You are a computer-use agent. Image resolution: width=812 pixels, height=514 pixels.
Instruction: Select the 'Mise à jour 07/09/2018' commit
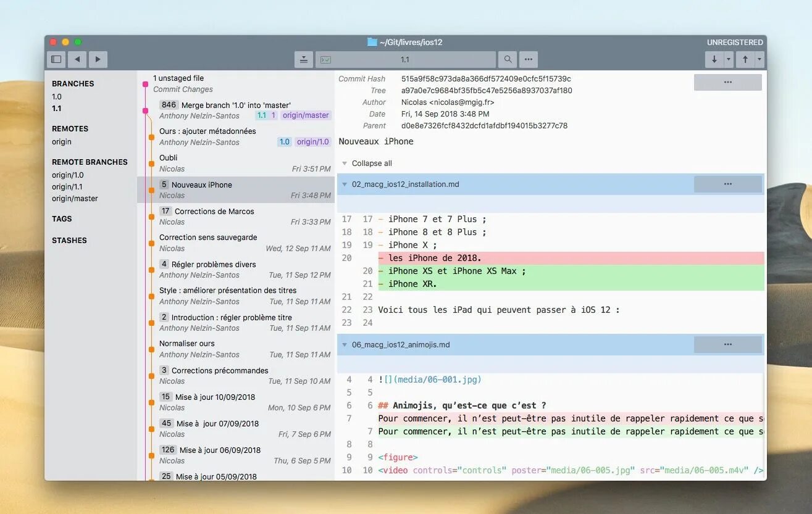click(x=236, y=429)
